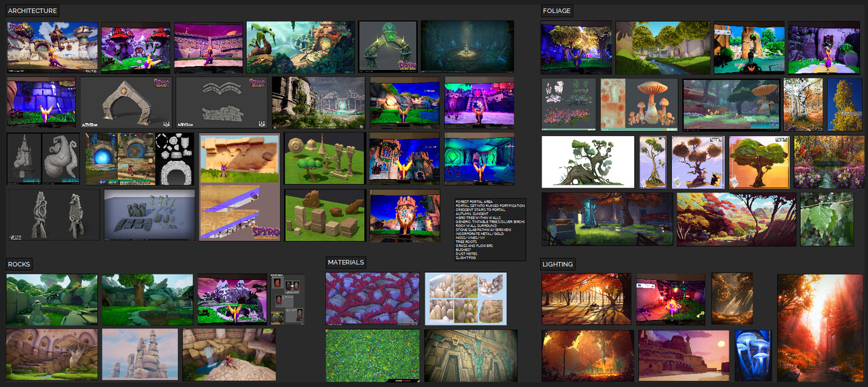Select the Spyro on rocks by waterfall image
Viewport: 868px width, 387px height.
coord(229,355)
